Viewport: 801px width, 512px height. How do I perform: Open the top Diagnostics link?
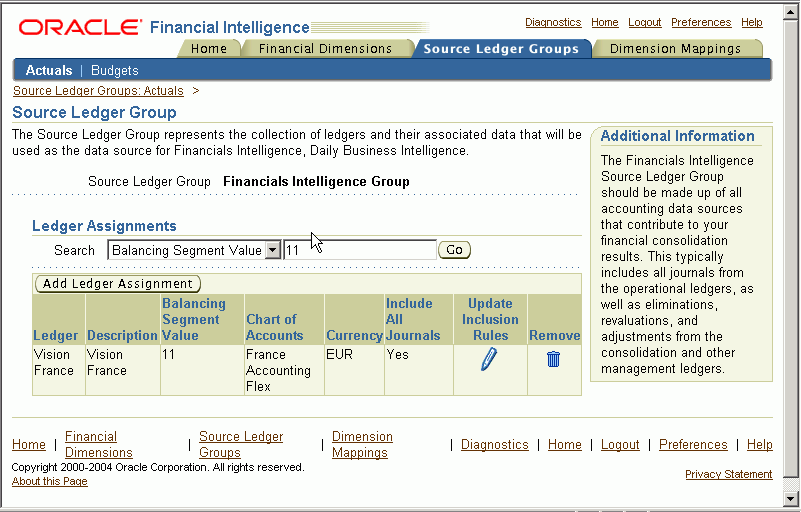(x=553, y=22)
